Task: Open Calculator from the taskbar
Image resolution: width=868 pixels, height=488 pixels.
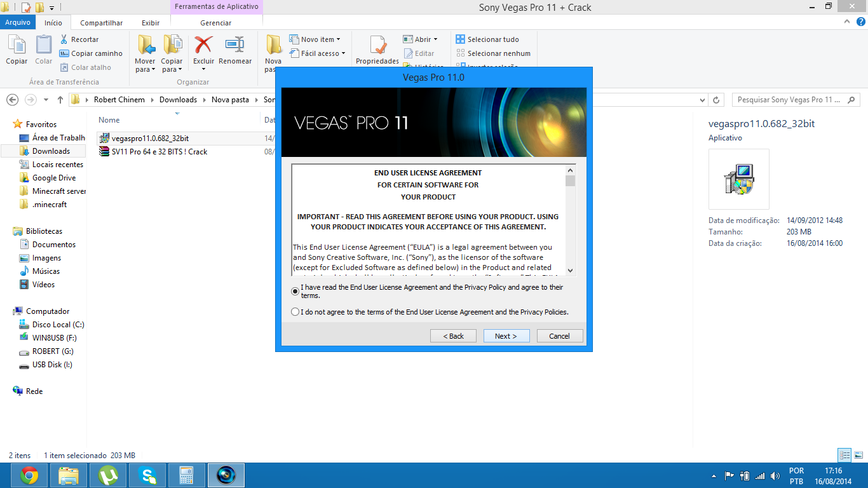Action: pyautogui.click(x=187, y=475)
